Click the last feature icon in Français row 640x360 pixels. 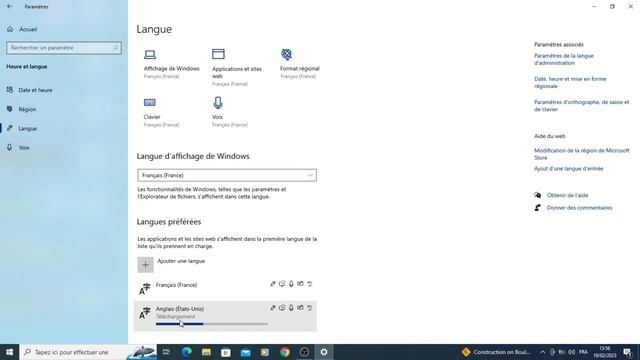(x=310, y=284)
